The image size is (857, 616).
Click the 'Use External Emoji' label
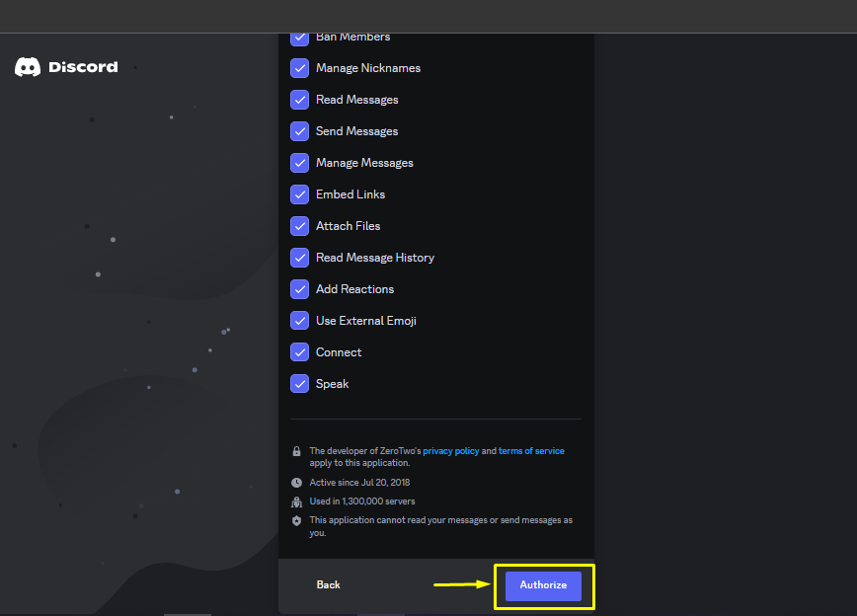click(366, 321)
